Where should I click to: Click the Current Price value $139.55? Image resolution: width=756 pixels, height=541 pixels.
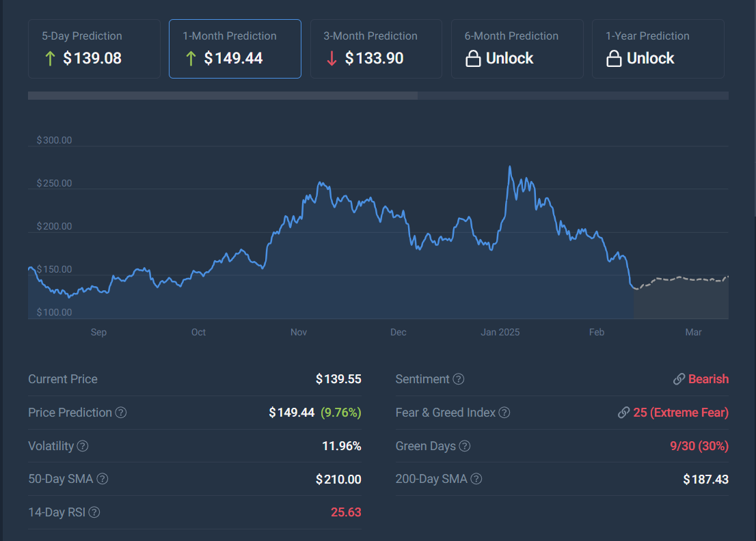(x=338, y=379)
